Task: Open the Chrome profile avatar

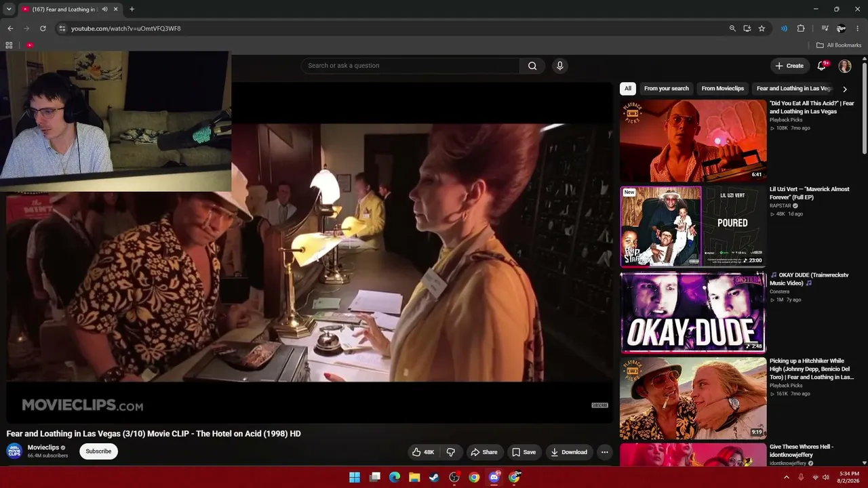Action: click(841, 28)
